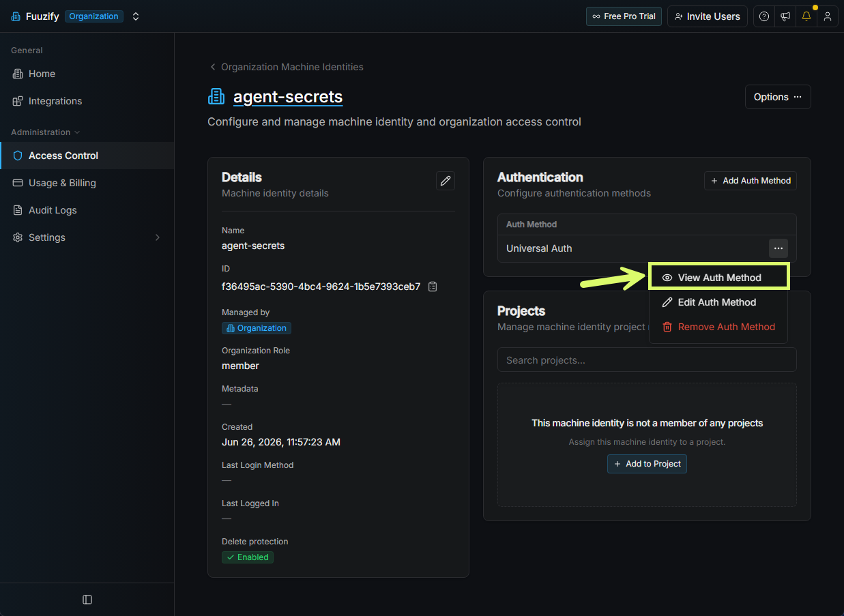Viewport: 844px width, 616px height.
Task: Click the identity ID value text
Action: [x=321, y=287]
